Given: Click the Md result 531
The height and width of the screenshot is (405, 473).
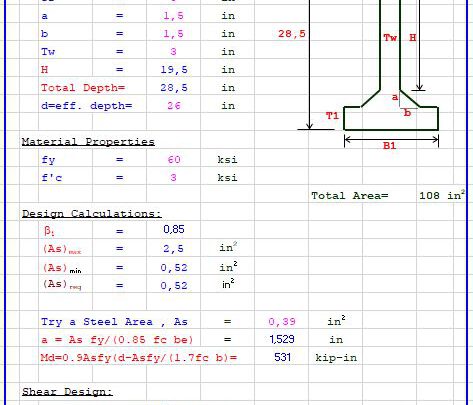Looking at the screenshot, I should [282, 357].
